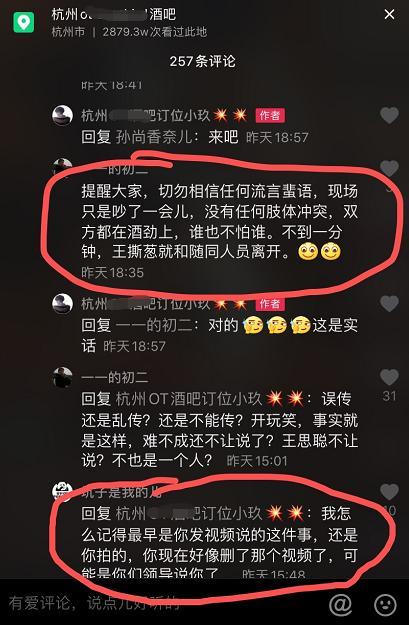Tap the heart showing 31 likes

[x=389, y=377]
